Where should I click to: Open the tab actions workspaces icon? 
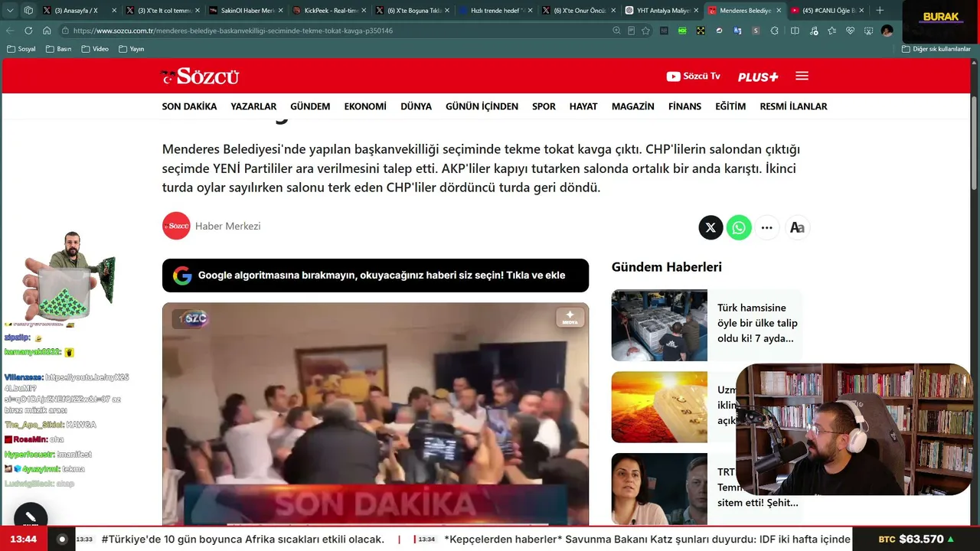point(28,11)
